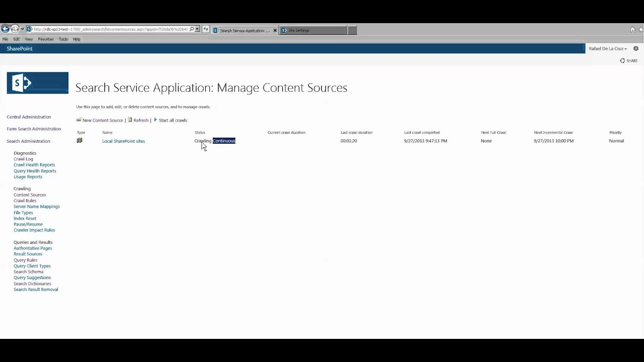Open the Rafael De La Cruz user menu

click(608, 49)
